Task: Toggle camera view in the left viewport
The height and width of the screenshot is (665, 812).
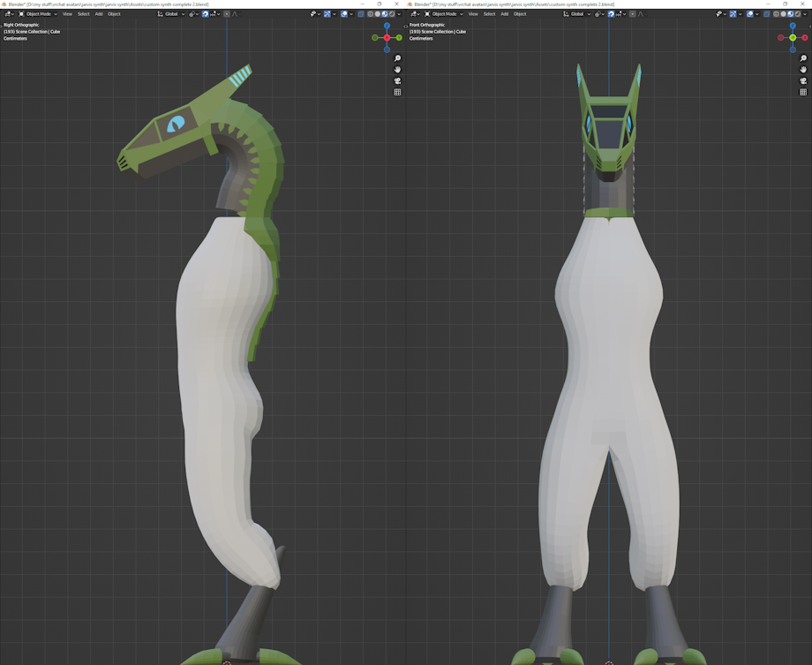Action: [397, 81]
